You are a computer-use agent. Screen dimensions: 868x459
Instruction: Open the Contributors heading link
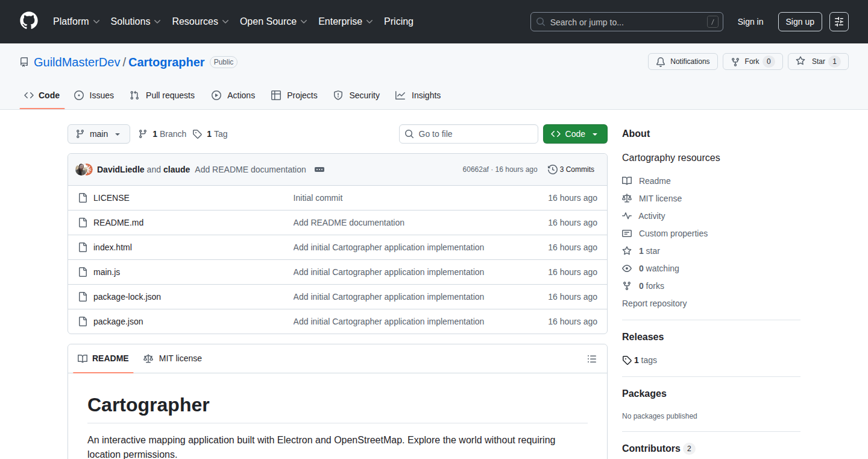coord(658,449)
